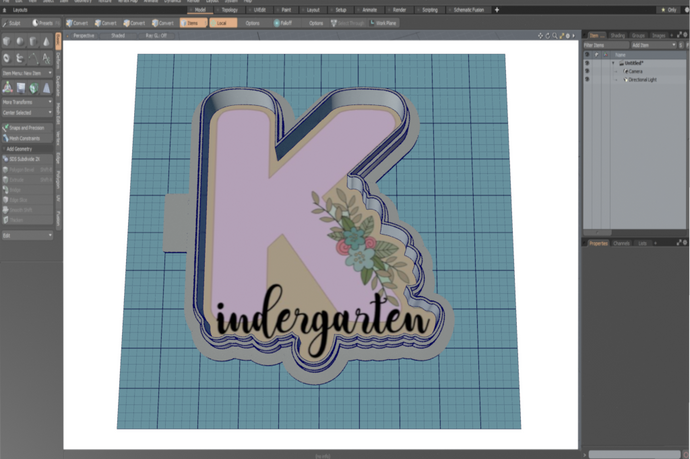The height and width of the screenshot is (459, 690).
Task: Open the Item Menu: New Item dropdown
Action: coord(27,73)
